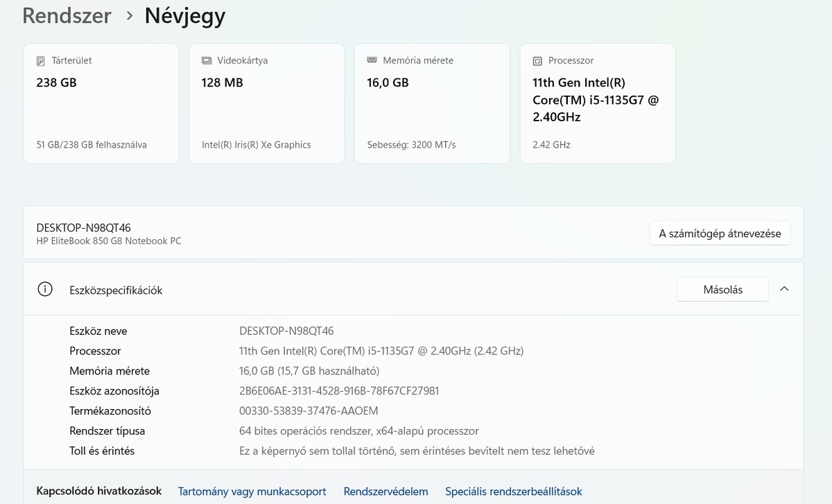Open the 16,0 GB memory tile
832x504 pixels.
[432, 104]
